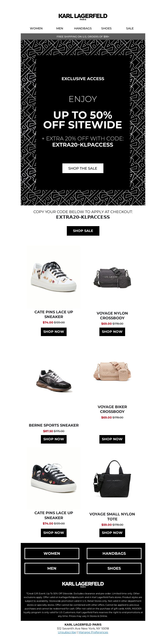Click the footer Karl Lagerfeld white logo

(x=83, y=584)
